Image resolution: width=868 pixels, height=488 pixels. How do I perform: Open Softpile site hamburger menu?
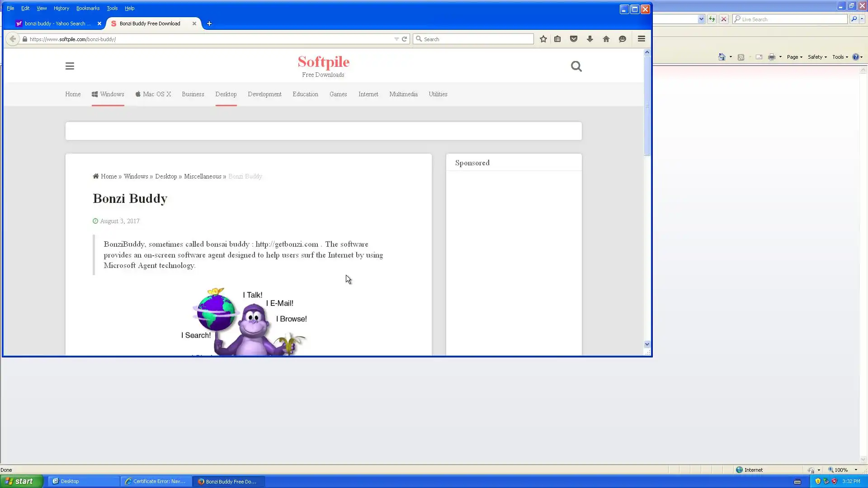70,66
